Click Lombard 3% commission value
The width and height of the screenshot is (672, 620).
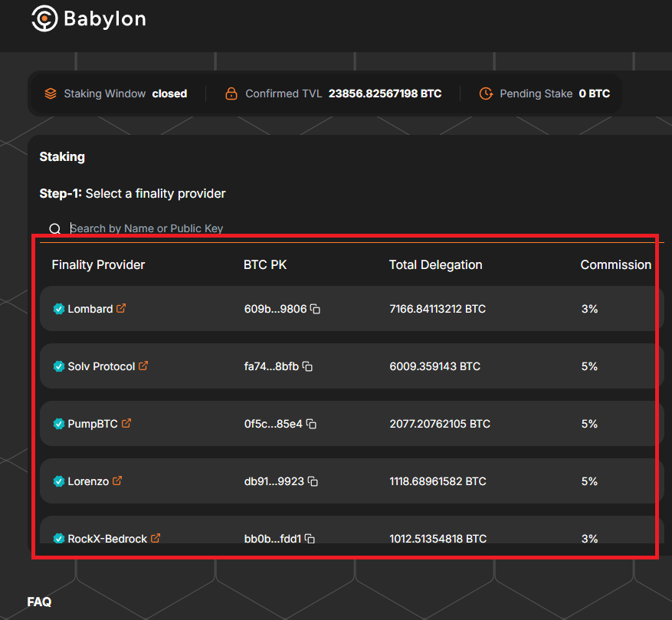[x=589, y=309]
